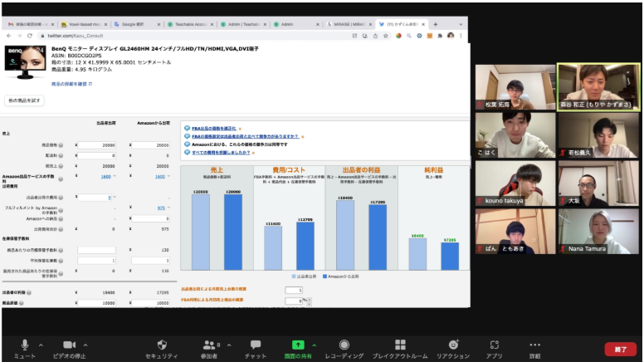644x362 pixels.
Task: Open the Chrome Extensions puzzle icon
Action: point(440,36)
